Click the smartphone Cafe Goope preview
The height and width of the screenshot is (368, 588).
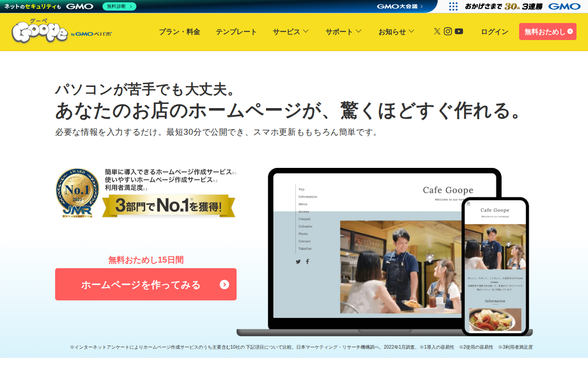495,266
